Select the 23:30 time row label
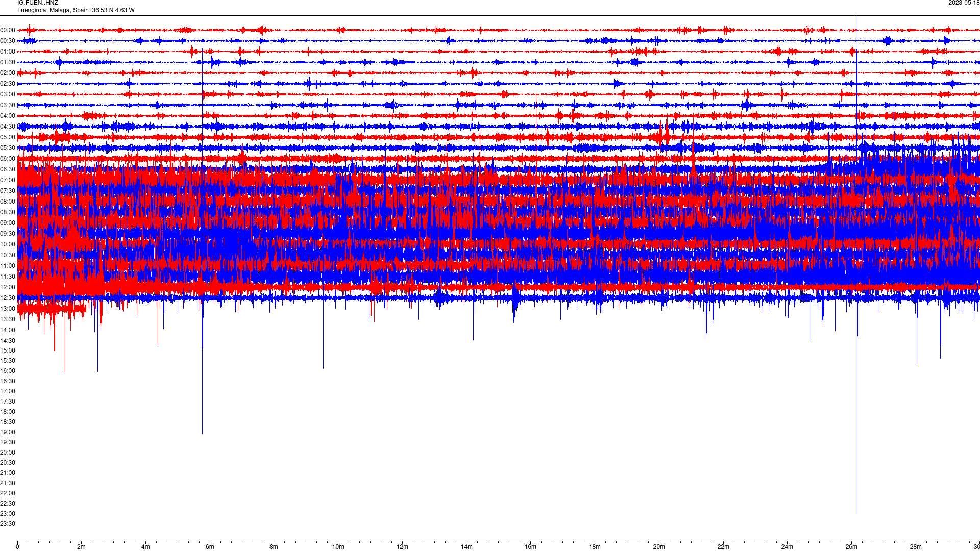 pyautogui.click(x=8, y=524)
